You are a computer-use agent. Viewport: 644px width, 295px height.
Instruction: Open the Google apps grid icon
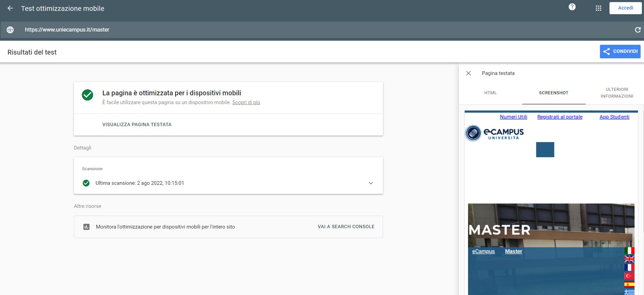[x=599, y=8]
